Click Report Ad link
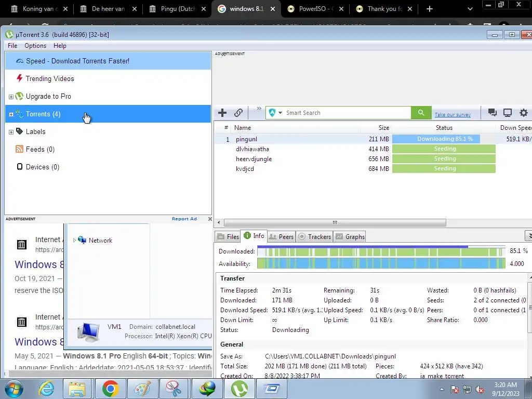 [x=184, y=219]
